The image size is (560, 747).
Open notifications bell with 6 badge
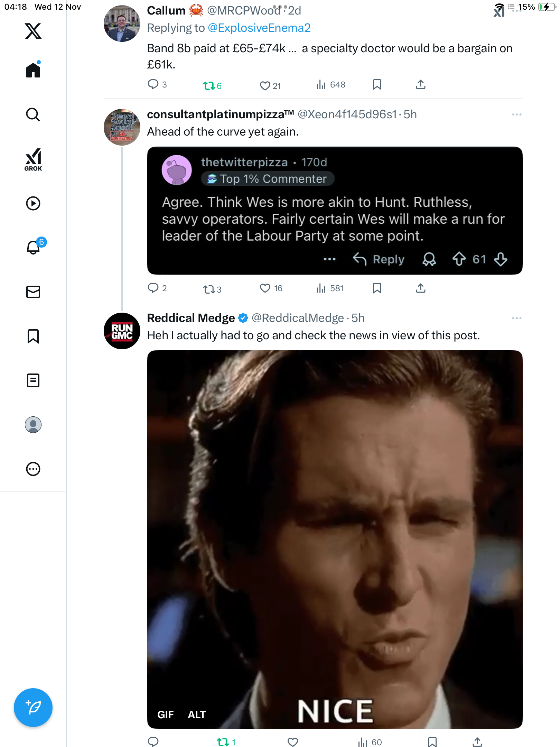[33, 247]
